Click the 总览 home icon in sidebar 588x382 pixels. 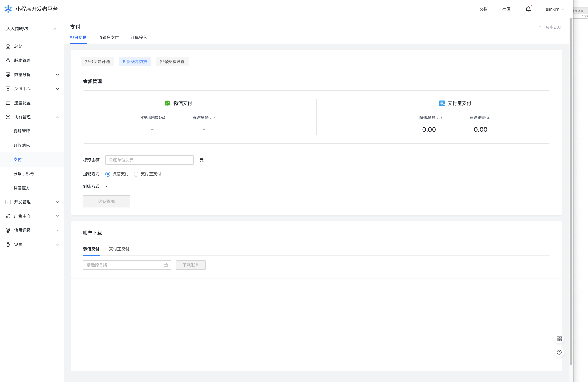(8, 46)
